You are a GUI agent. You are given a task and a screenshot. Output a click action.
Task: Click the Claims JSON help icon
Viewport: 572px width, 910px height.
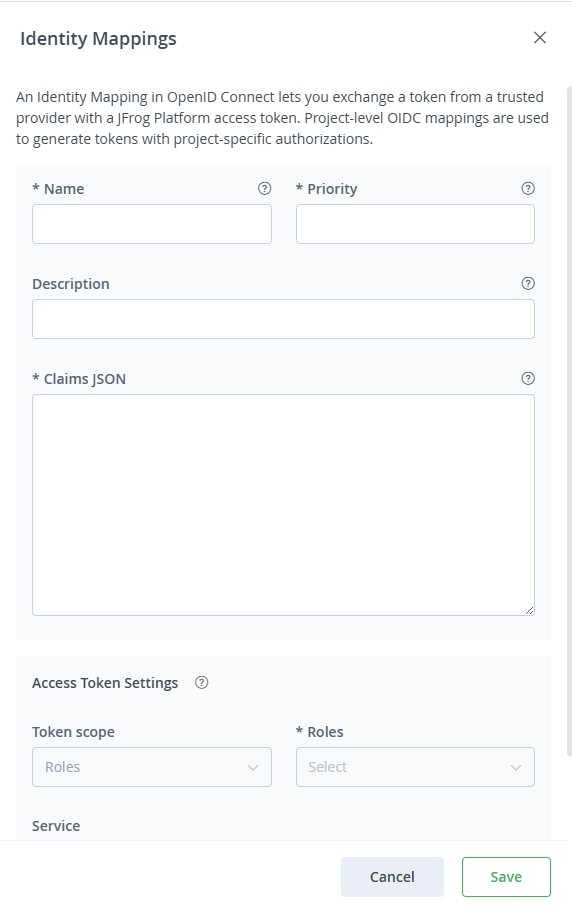[528, 379]
